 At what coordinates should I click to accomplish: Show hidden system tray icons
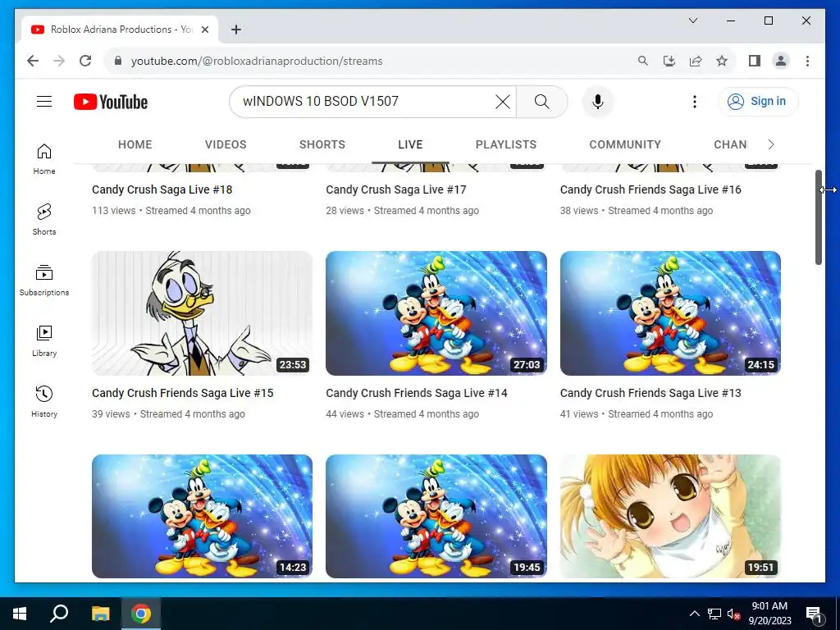694,614
